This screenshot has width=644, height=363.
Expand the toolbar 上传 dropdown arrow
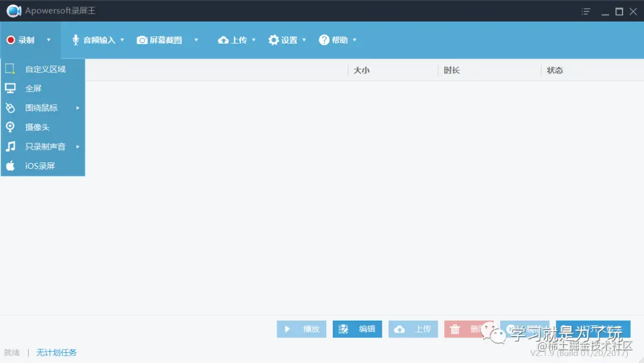[253, 40]
